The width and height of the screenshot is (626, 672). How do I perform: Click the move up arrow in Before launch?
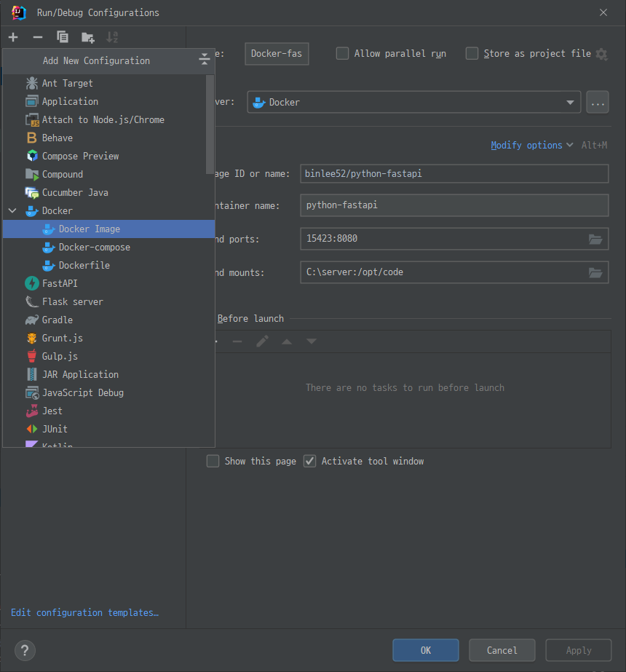pos(287,341)
